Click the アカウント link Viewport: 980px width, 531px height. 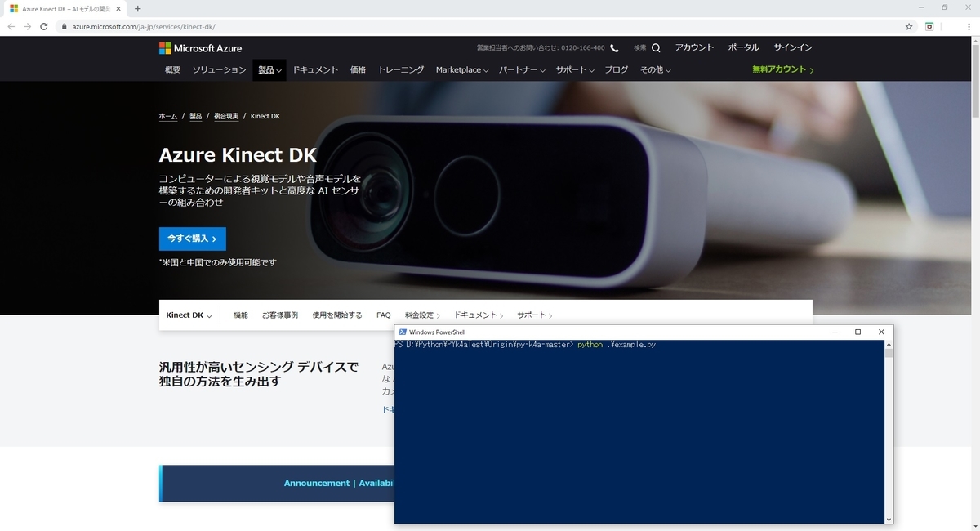tap(694, 48)
